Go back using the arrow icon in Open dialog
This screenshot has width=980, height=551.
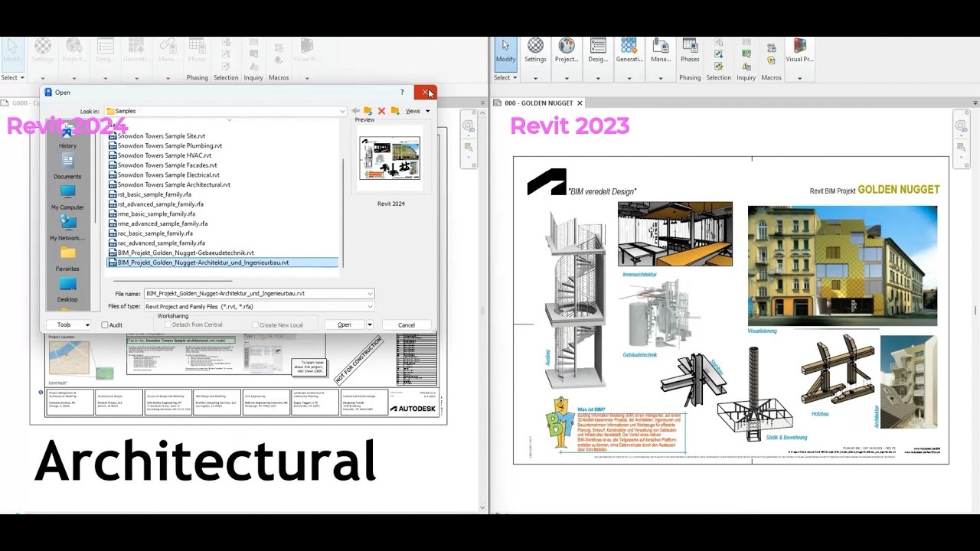click(355, 111)
